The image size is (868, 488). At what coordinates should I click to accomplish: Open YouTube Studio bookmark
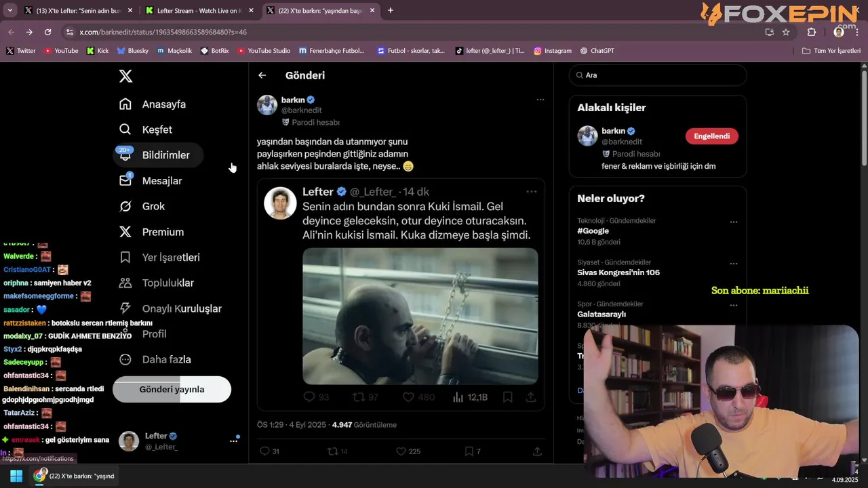(264, 51)
